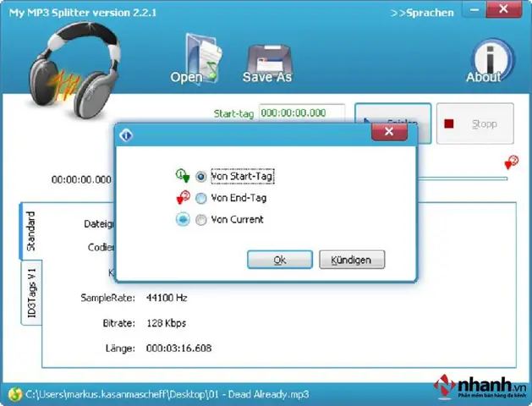Screen dimensions: 532x406
Task: Open the About info icon
Action: click(x=492, y=61)
